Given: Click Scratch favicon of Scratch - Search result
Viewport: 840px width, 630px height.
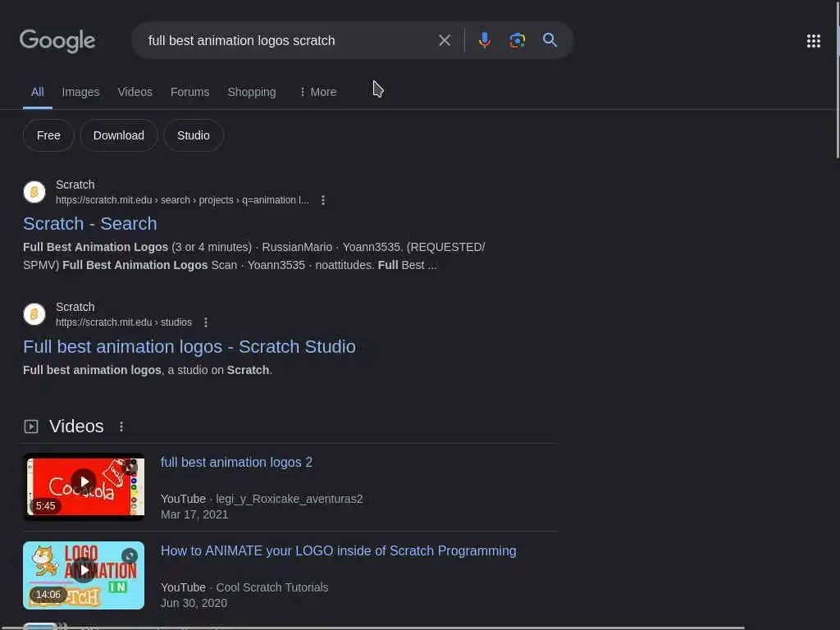Looking at the screenshot, I should [x=34, y=192].
